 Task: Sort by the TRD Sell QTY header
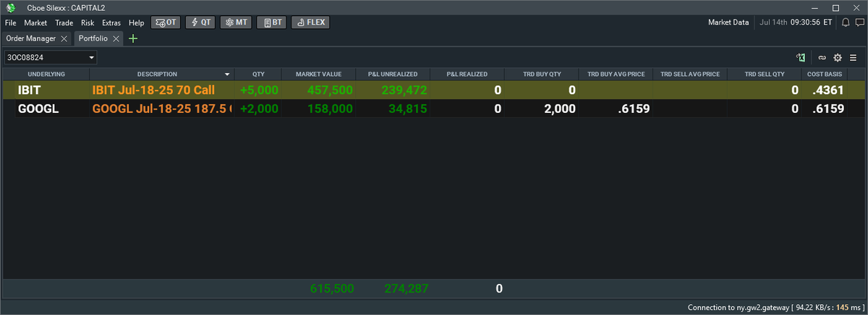pos(764,74)
